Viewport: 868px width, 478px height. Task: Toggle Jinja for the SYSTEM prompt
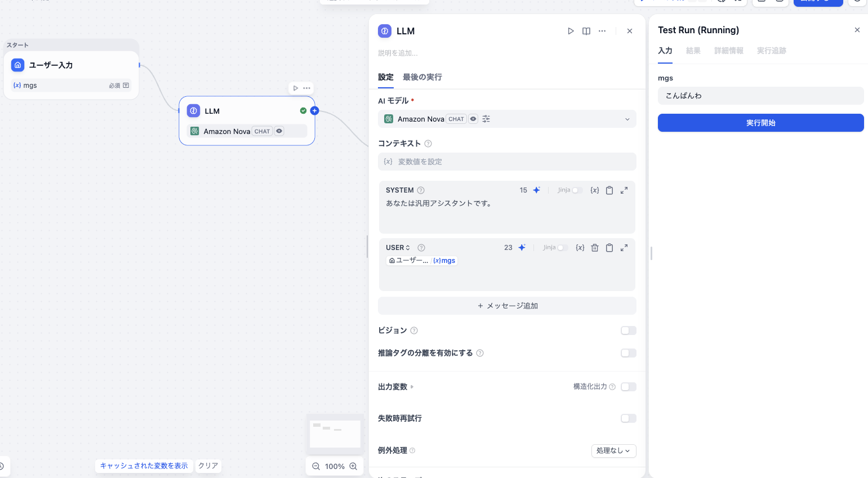click(577, 190)
